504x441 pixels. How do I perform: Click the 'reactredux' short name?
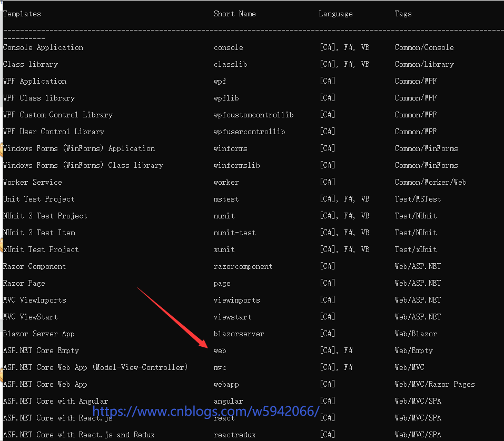coord(234,435)
